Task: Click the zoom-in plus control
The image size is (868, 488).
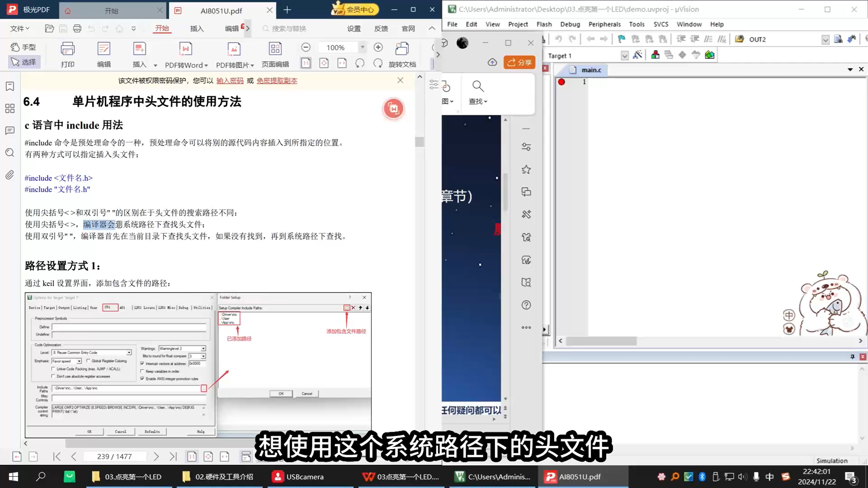Action: 378,47
